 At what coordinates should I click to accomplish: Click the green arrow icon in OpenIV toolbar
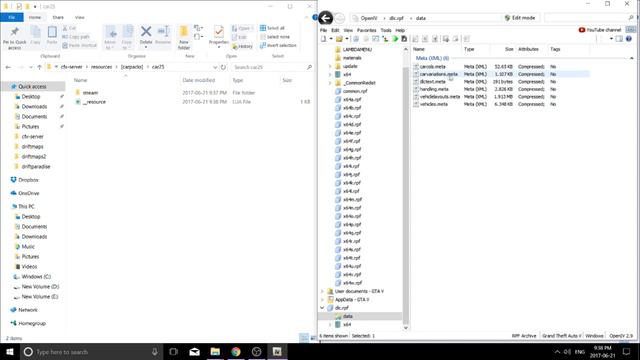395,39
